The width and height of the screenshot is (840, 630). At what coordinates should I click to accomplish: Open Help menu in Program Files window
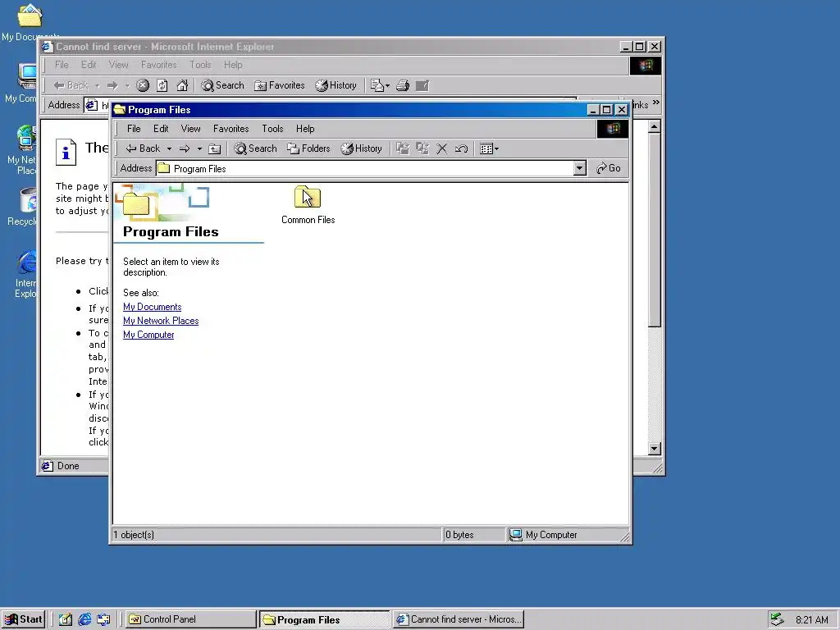[x=305, y=129]
